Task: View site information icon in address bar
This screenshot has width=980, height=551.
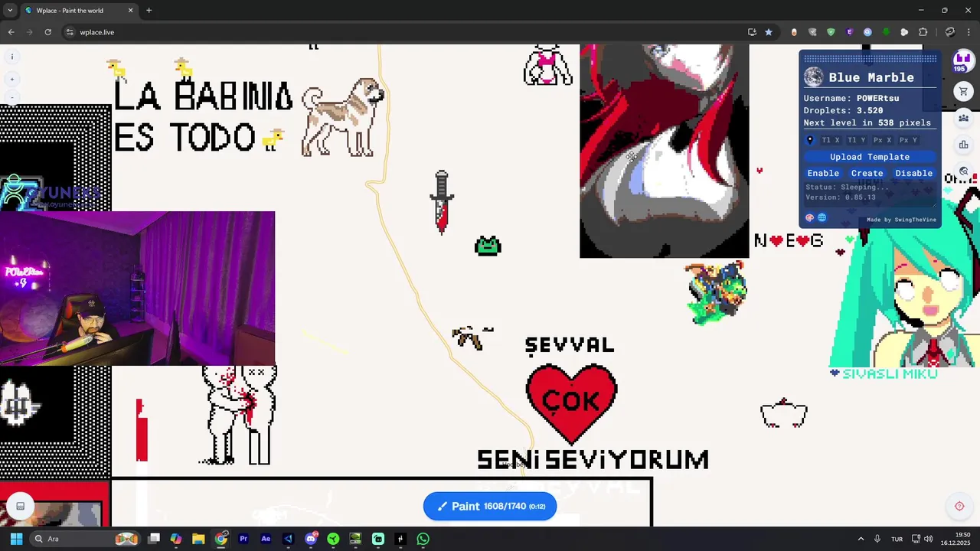Action: 70,32
